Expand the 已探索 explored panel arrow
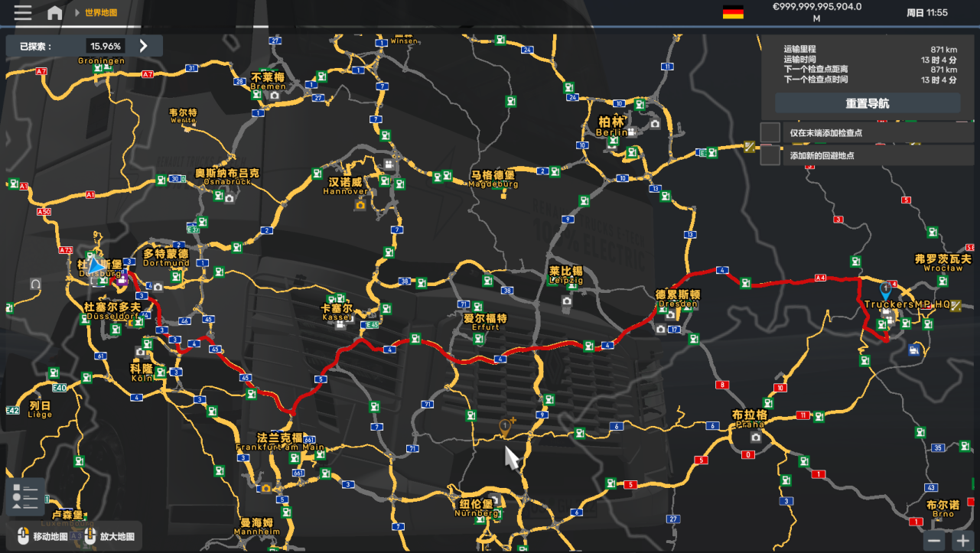The height and width of the screenshot is (553, 980). pos(143,46)
